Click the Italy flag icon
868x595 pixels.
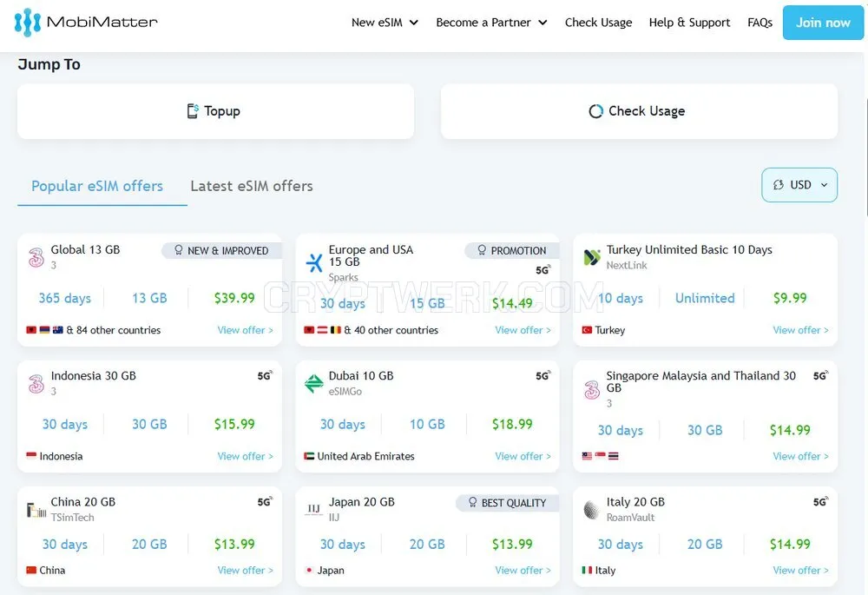click(587, 570)
